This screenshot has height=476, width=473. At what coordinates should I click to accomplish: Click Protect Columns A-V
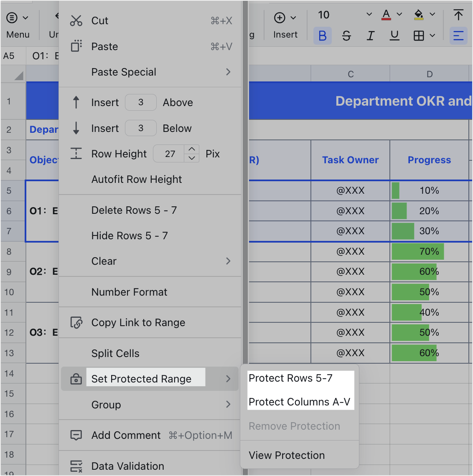(x=299, y=402)
